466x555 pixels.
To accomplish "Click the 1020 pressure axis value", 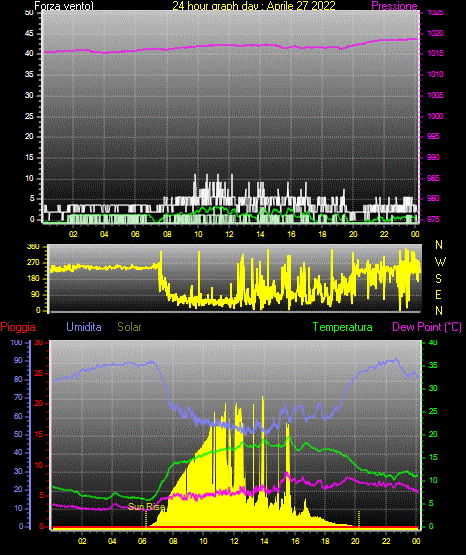I will pos(435,33).
